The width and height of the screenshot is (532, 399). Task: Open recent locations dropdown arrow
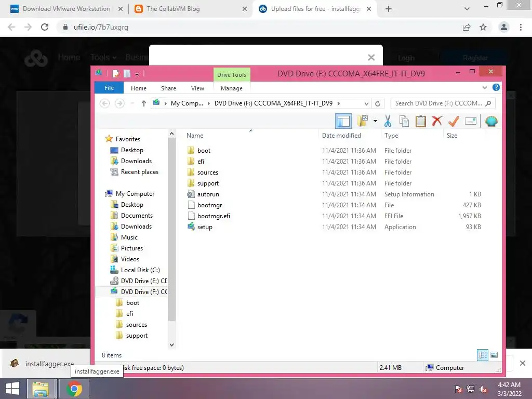[132, 103]
